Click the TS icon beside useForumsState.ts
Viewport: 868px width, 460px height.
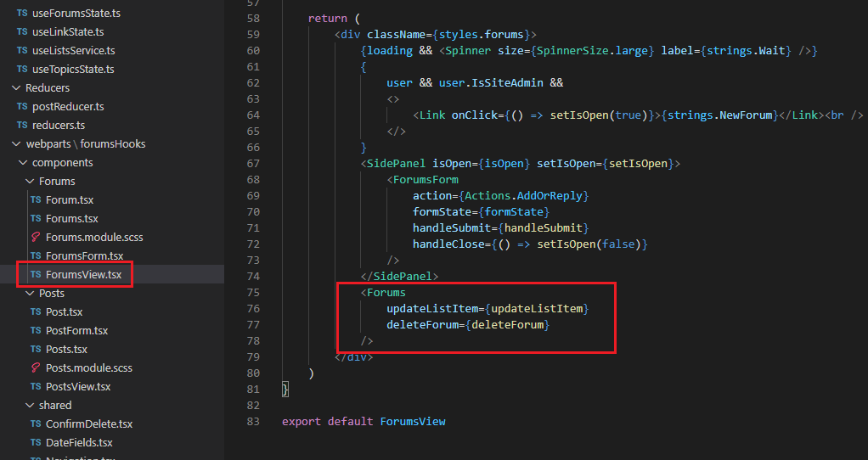point(22,14)
